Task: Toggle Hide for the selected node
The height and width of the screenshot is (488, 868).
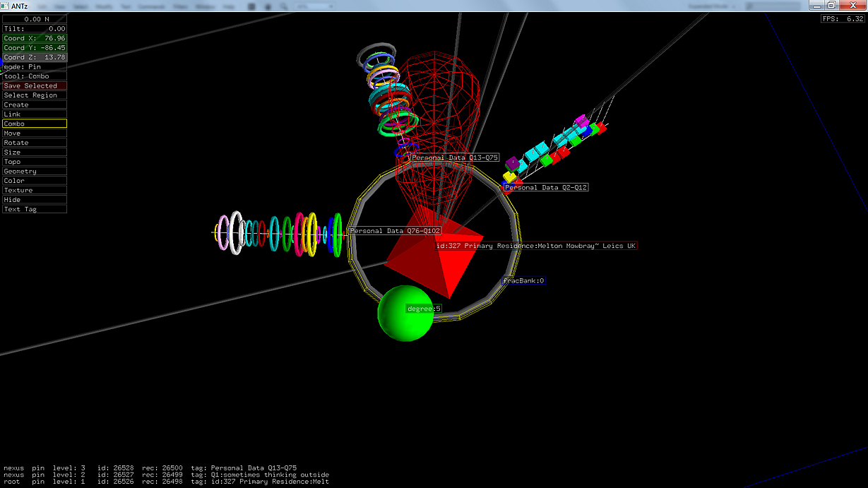Action: tap(35, 200)
